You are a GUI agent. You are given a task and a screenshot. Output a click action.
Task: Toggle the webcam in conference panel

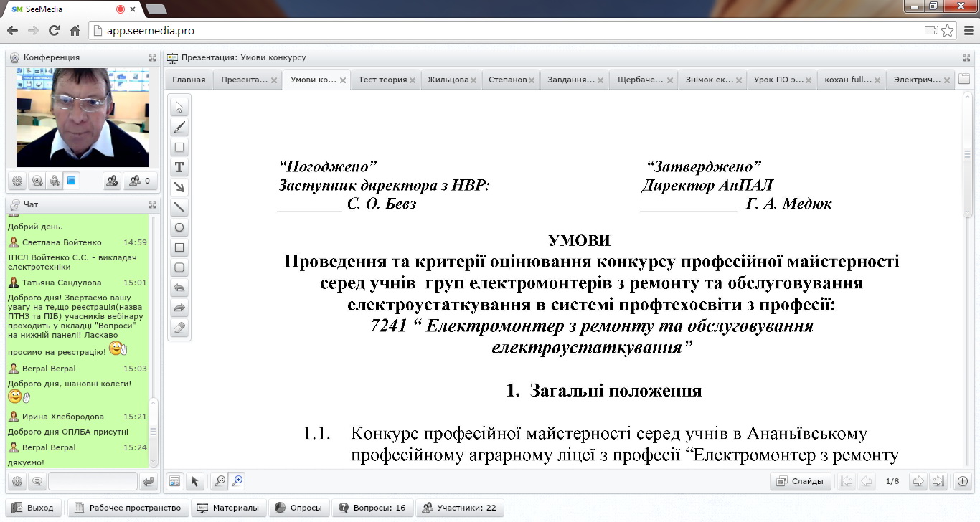(x=37, y=181)
